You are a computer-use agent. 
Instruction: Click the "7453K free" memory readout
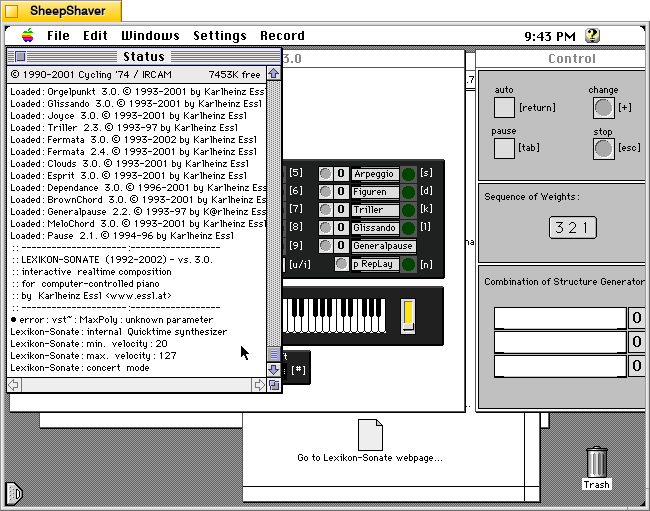pyautogui.click(x=234, y=75)
